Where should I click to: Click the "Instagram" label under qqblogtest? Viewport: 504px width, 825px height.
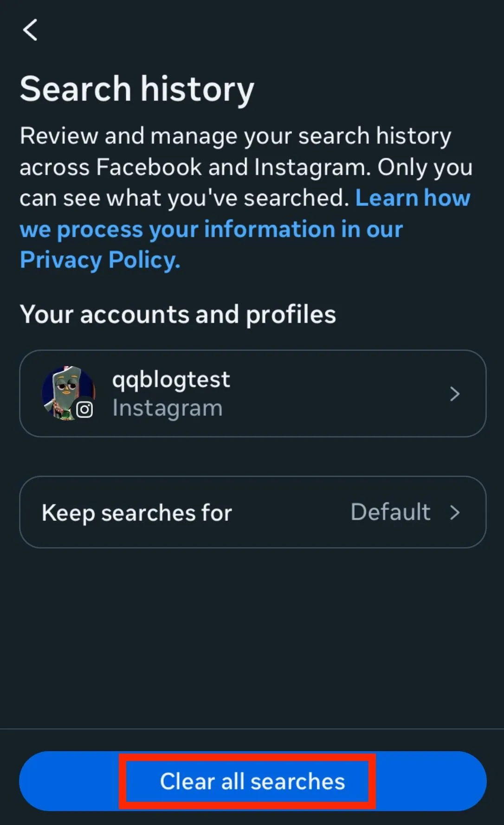(x=167, y=408)
